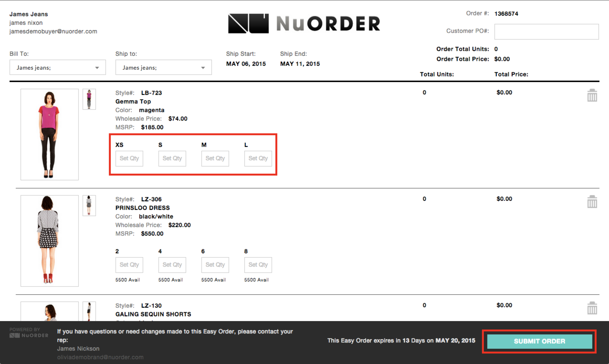
Task: Click the buyer email jamesdemobuyer@nuorder.com
Action: 53,31
